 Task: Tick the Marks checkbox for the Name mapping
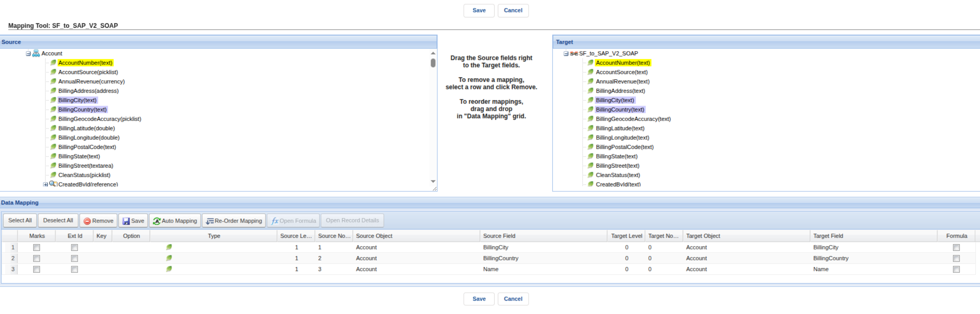(37, 269)
